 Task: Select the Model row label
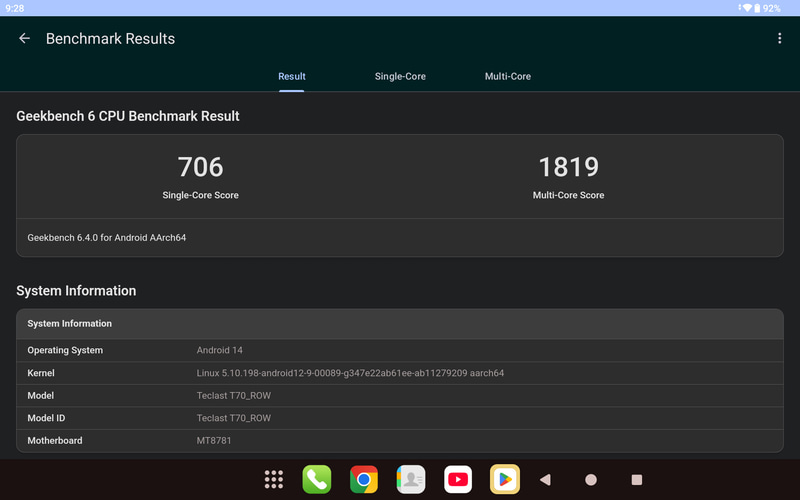tap(40, 395)
